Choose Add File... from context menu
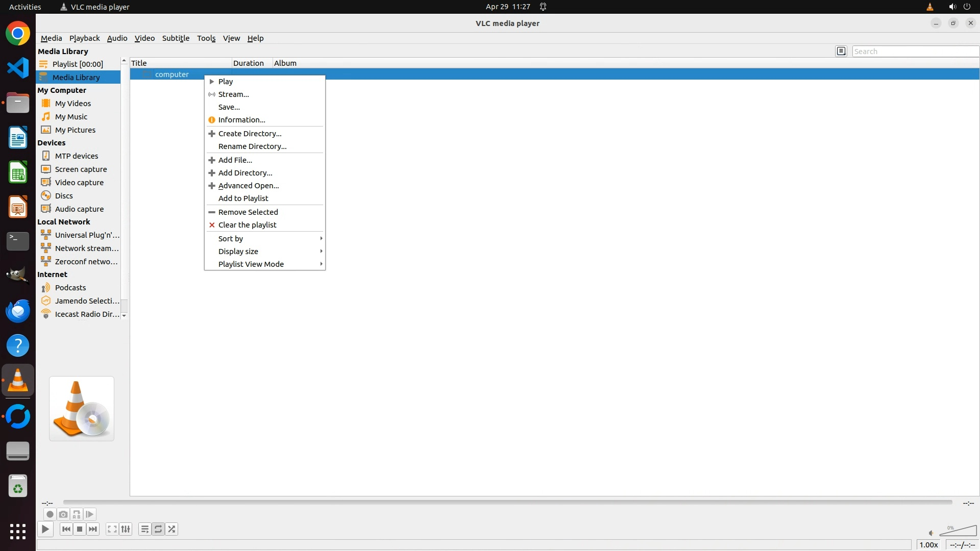This screenshot has width=980, height=551. point(235,160)
